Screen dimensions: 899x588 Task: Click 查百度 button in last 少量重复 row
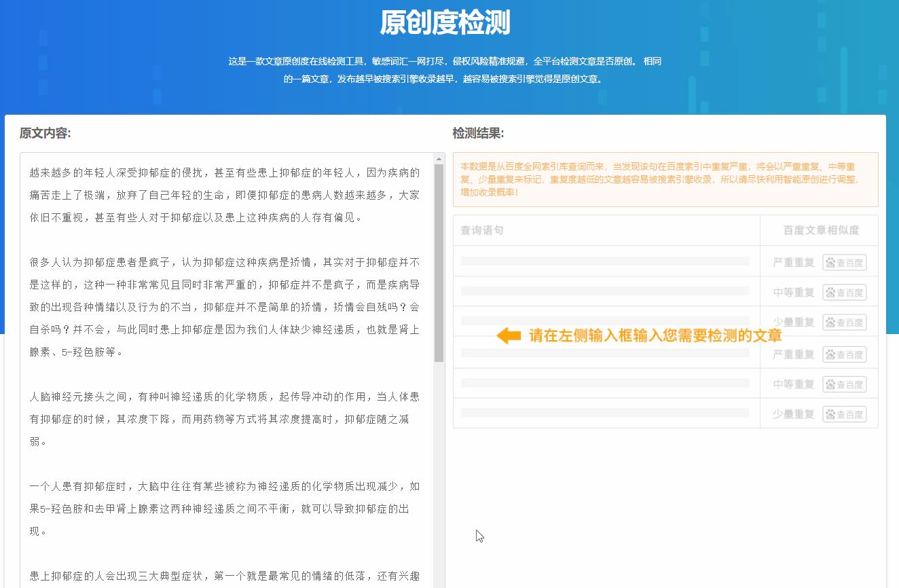[845, 414]
